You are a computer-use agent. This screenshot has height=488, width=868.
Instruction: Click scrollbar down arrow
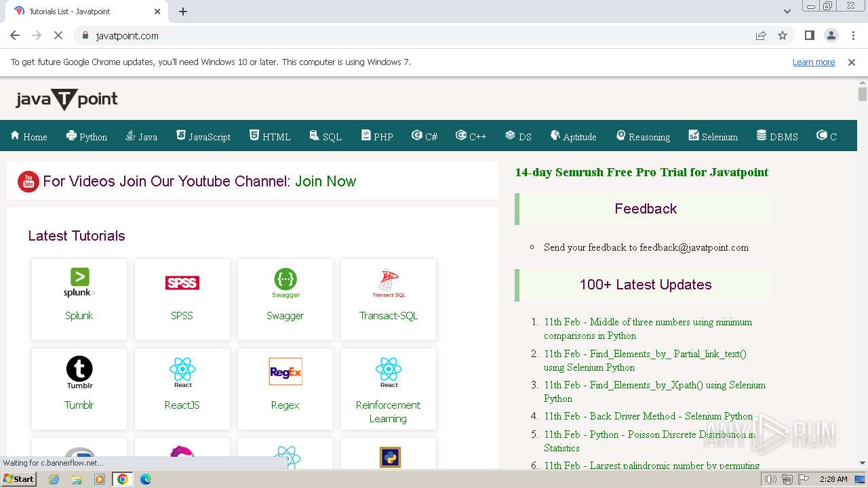click(863, 464)
